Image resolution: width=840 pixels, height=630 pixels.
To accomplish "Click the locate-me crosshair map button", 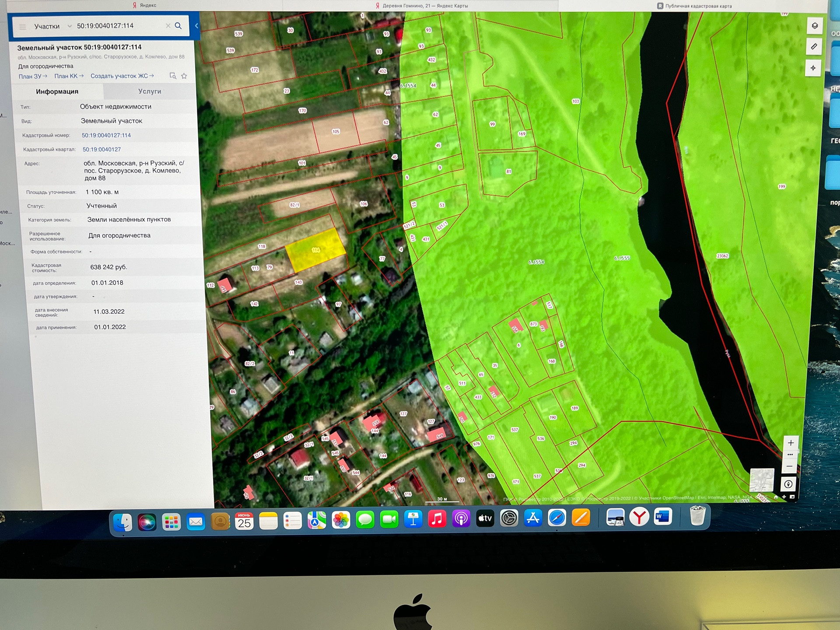I will tap(813, 68).
